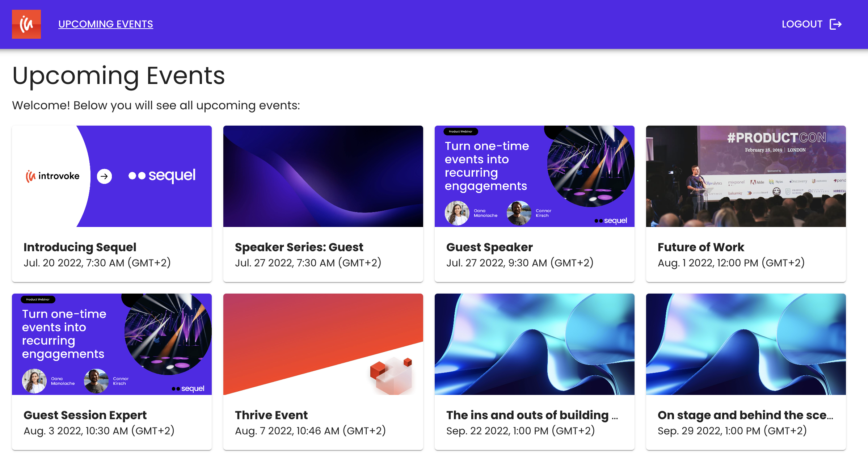Click the Introducing Sequel event title
Viewport: 868px width, 459px height.
pos(80,247)
